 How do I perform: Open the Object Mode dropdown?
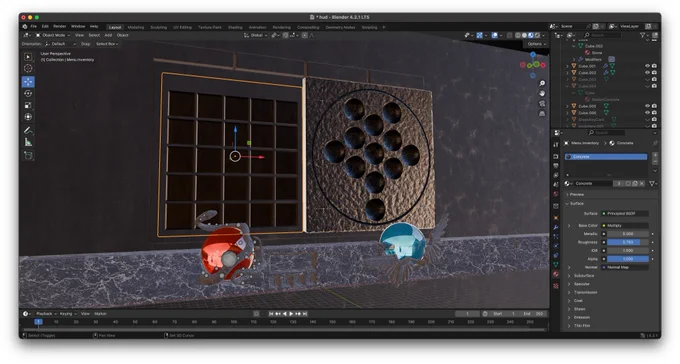(52, 35)
